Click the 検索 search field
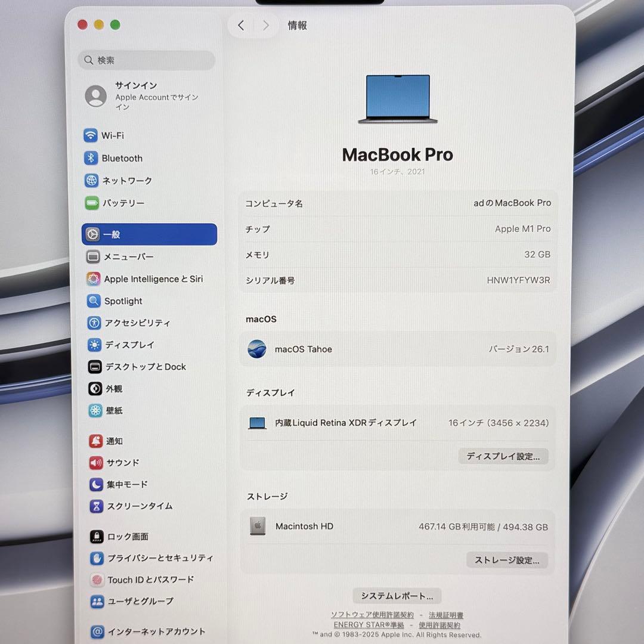 147,60
